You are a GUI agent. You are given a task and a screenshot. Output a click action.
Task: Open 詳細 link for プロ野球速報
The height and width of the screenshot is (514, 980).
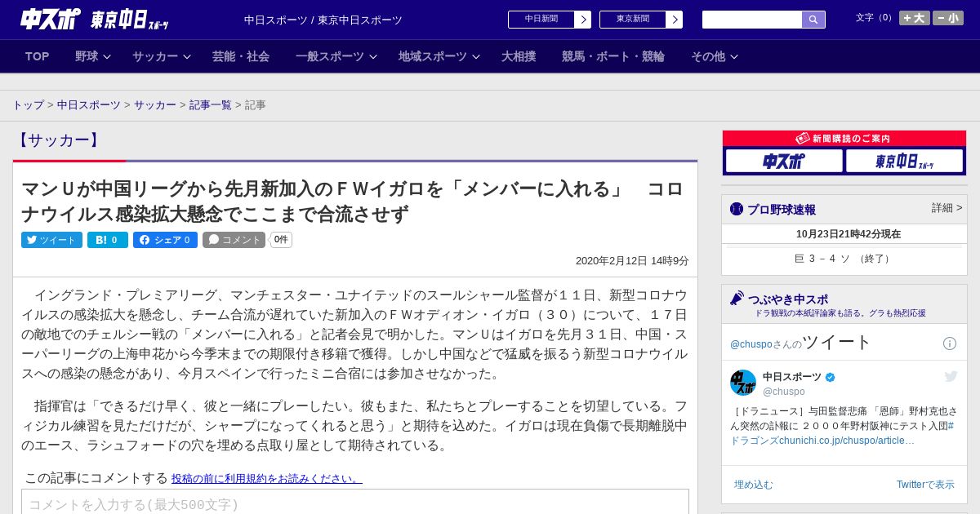[x=947, y=208]
